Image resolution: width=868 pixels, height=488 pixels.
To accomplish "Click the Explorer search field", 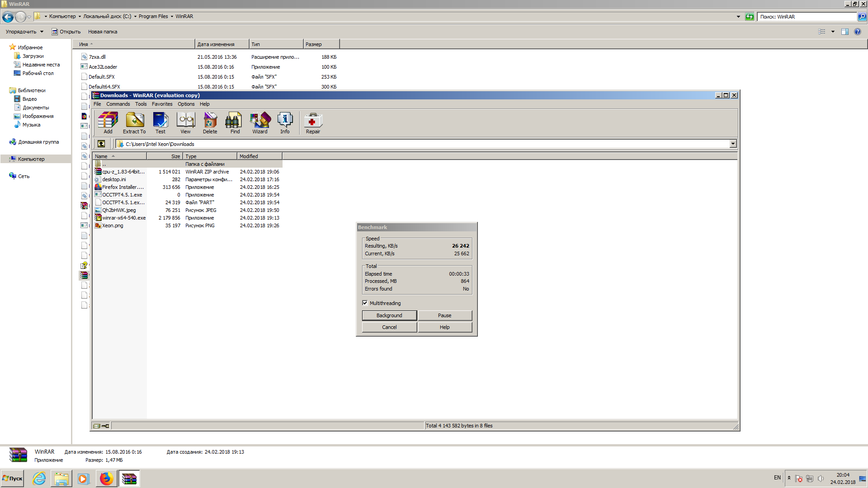I will tap(807, 17).
